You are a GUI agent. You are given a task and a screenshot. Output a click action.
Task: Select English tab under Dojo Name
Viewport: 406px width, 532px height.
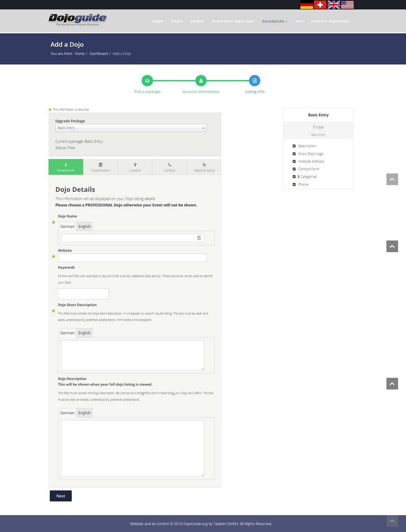pos(84,226)
